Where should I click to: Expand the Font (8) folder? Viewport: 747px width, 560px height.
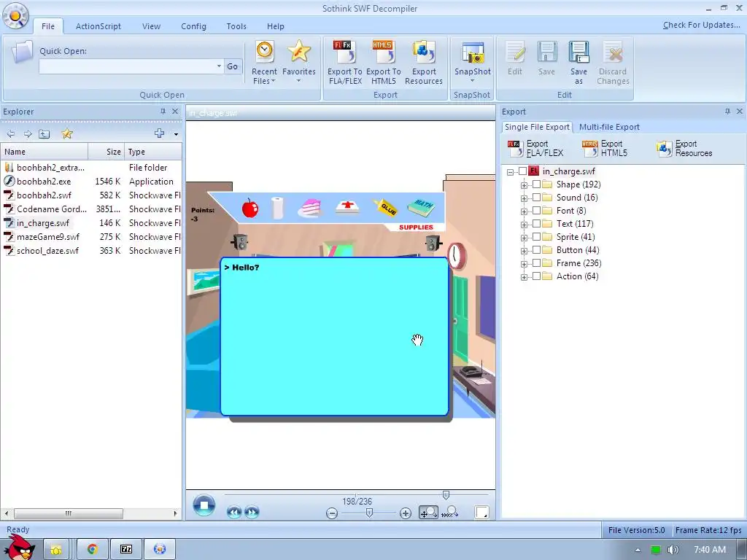pyautogui.click(x=524, y=211)
